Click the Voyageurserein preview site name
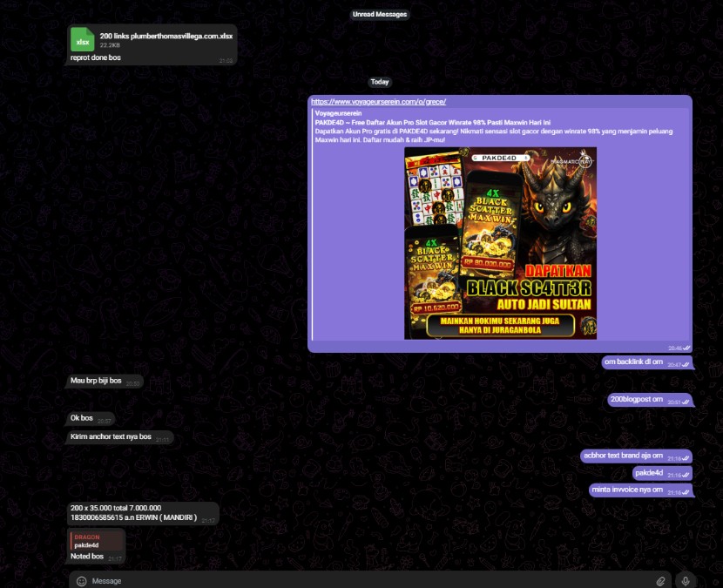 click(x=339, y=113)
